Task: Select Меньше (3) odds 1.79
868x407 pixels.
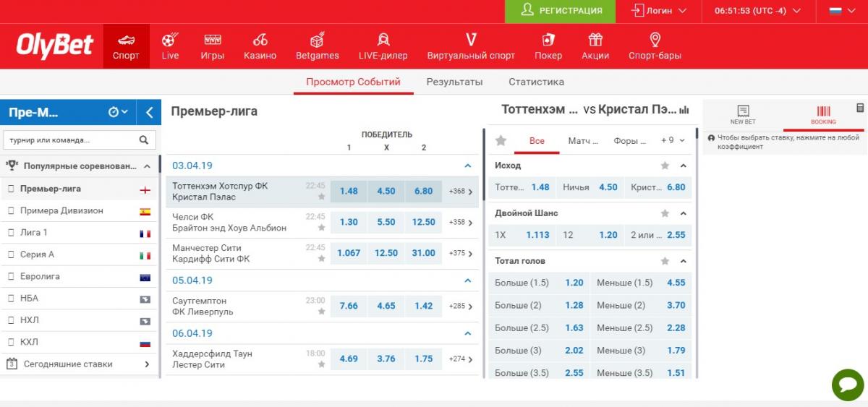Action: pos(642,350)
